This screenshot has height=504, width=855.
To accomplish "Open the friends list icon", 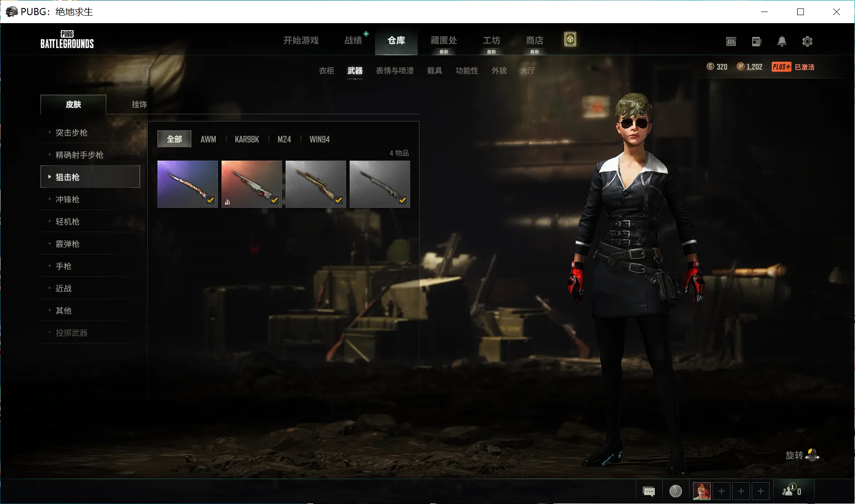I will pyautogui.click(x=791, y=490).
